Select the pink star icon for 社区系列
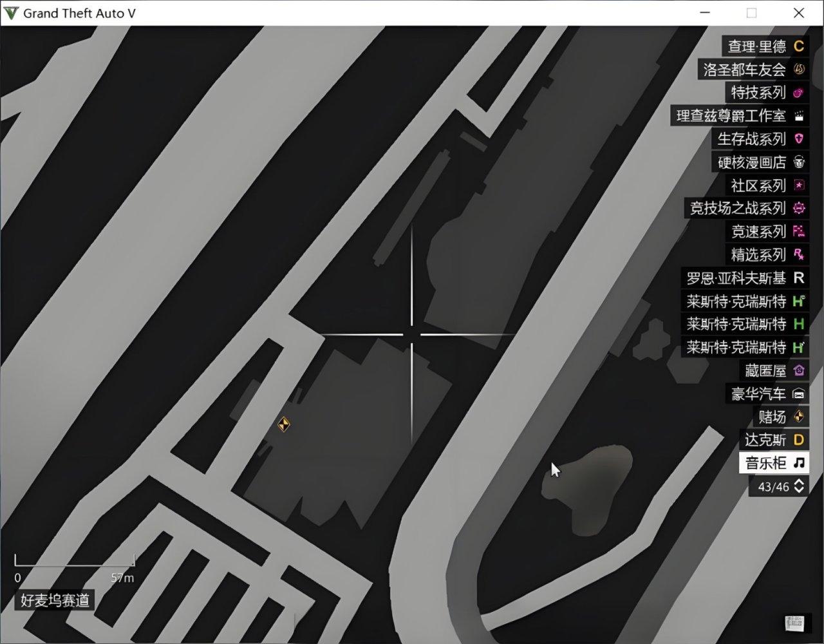The width and height of the screenshot is (824, 644). [799, 185]
